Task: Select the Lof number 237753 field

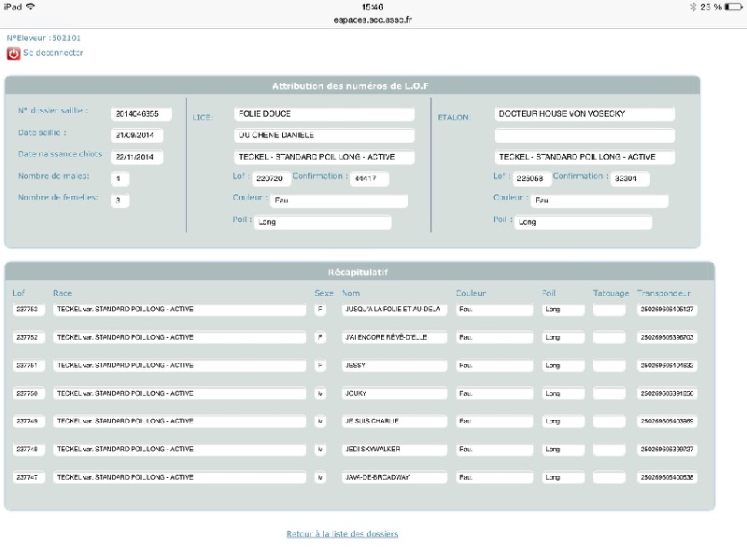Action: (x=29, y=309)
